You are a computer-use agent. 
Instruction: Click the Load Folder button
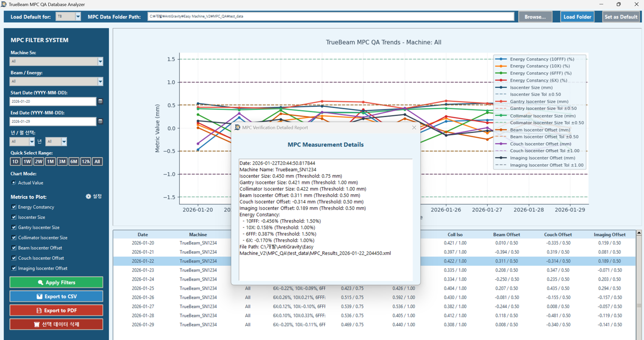[x=577, y=17]
